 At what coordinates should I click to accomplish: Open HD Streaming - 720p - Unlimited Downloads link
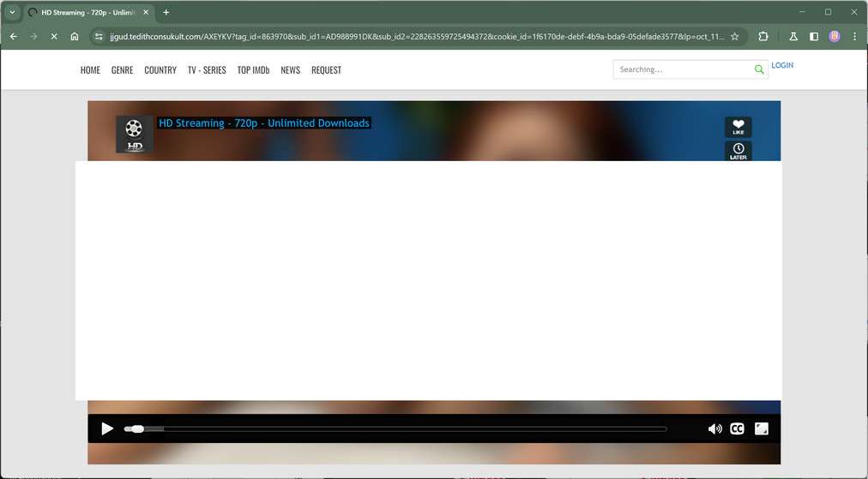pyautogui.click(x=264, y=123)
